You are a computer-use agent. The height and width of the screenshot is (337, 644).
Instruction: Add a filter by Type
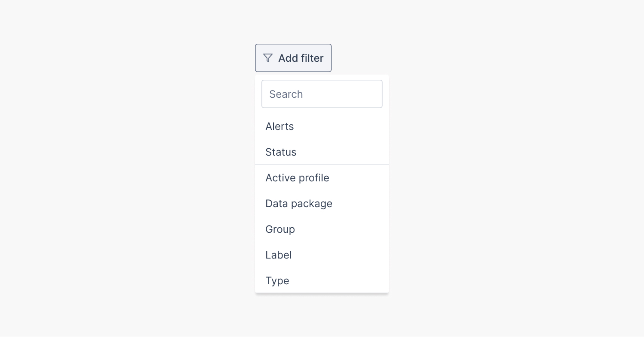277,281
